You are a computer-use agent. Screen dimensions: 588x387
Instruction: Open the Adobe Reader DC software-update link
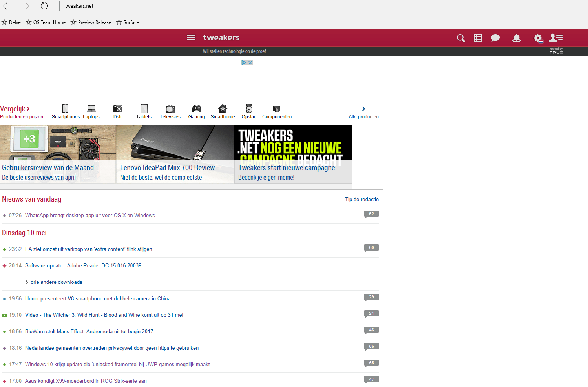tap(83, 265)
